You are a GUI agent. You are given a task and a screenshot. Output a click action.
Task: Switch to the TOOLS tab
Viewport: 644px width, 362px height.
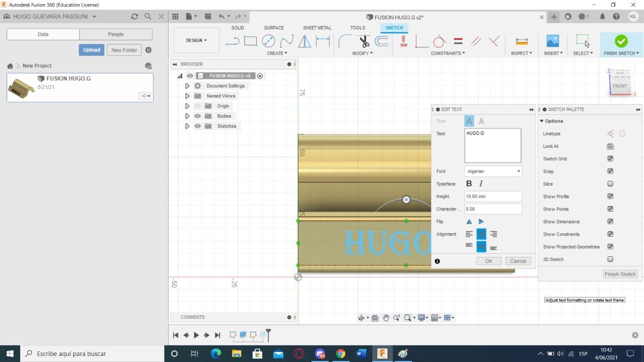tap(357, 28)
